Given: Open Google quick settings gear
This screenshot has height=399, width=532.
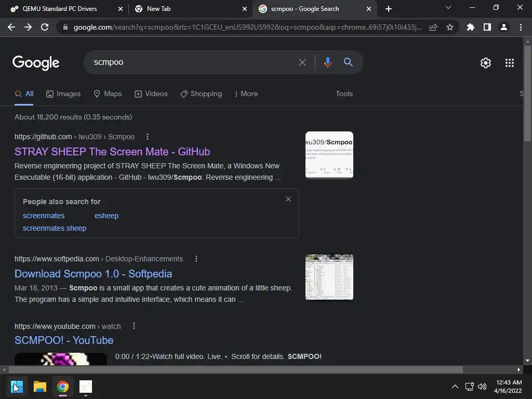Looking at the screenshot, I should pyautogui.click(x=486, y=63).
